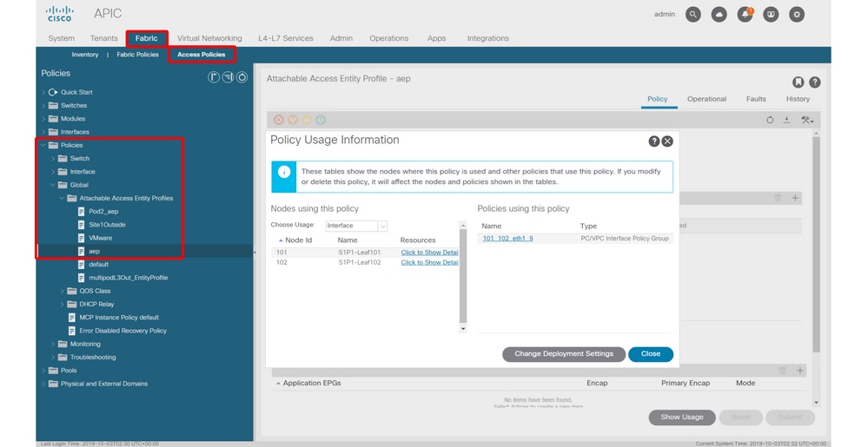Open the Tenants menu tab
Screen dimensions: 868x447
click(x=104, y=38)
